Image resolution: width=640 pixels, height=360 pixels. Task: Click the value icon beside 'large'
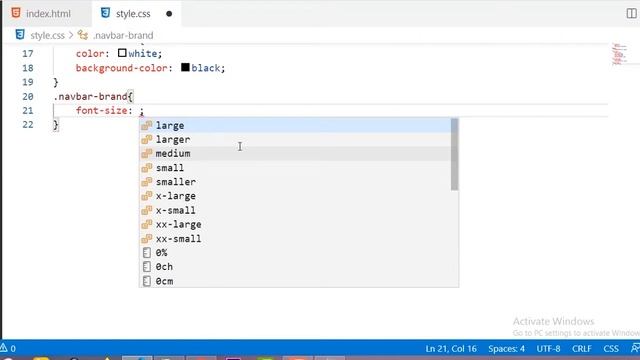pyautogui.click(x=147, y=125)
